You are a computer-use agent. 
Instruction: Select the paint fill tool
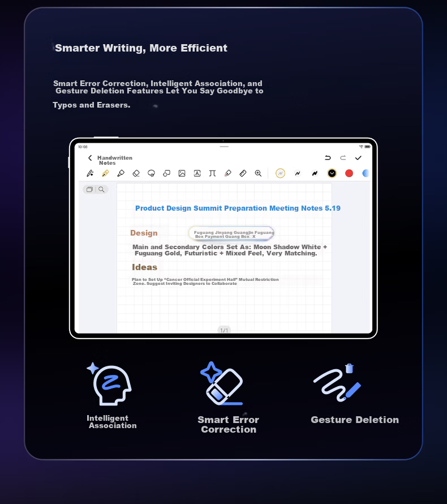tap(228, 173)
